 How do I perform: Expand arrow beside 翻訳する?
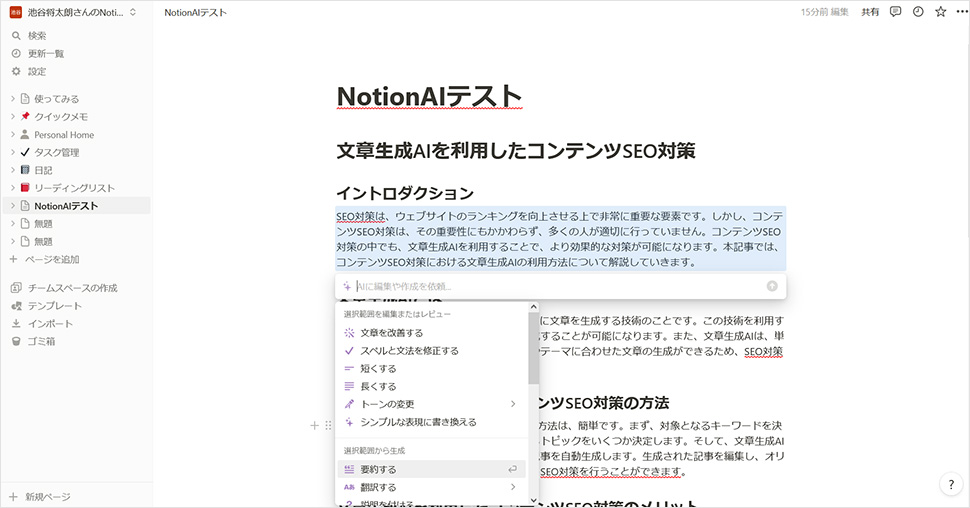pyautogui.click(x=513, y=488)
